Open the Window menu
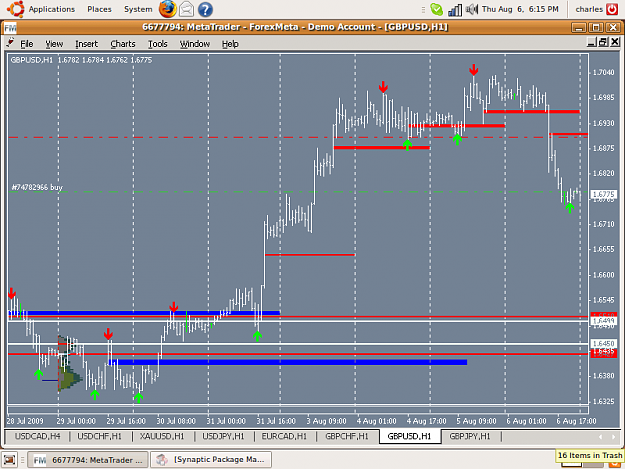This screenshot has width=625, height=469. 195,44
